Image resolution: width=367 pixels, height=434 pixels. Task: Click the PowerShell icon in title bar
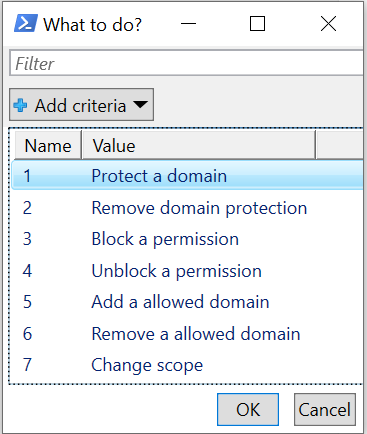25,24
